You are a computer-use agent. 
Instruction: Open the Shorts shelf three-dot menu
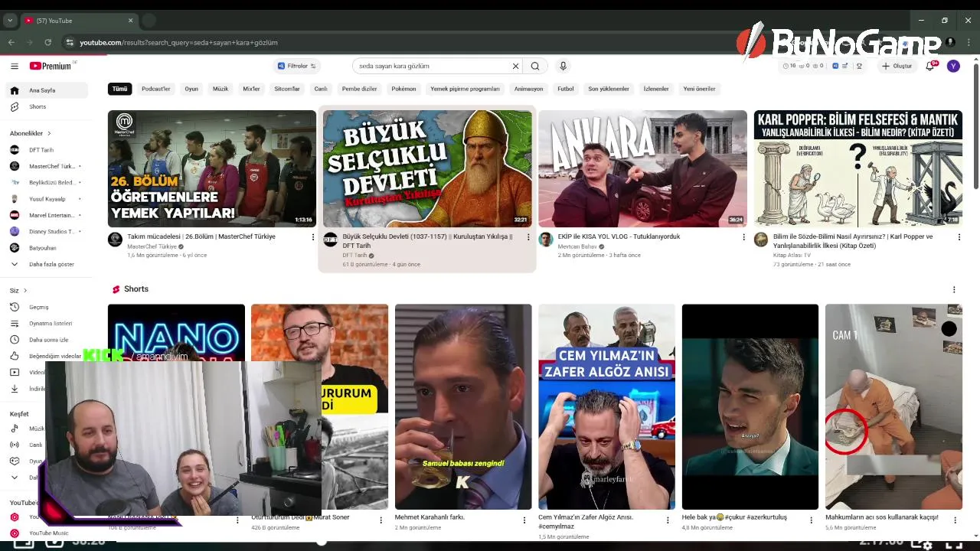click(954, 289)
